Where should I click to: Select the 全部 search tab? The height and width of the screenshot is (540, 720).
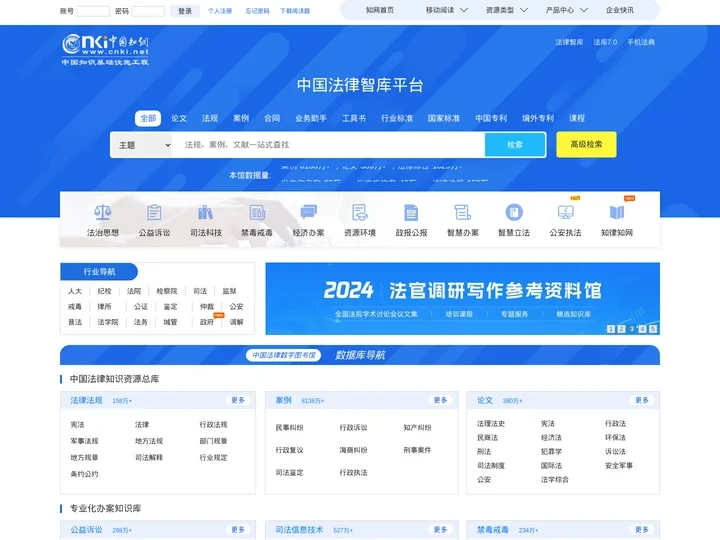[148, 118]
